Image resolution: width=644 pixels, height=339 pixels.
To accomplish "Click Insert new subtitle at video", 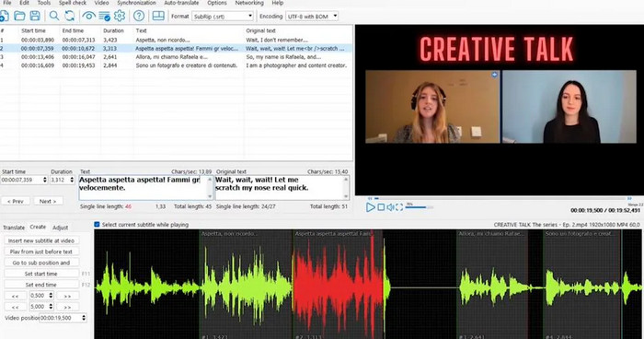I will click(x=41, y=240).
